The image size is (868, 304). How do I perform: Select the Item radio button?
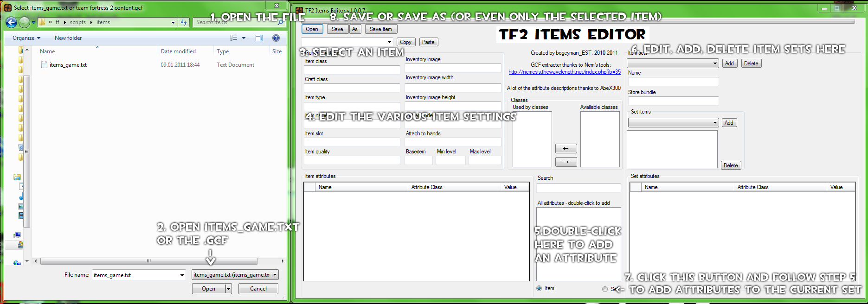point(539,288)
